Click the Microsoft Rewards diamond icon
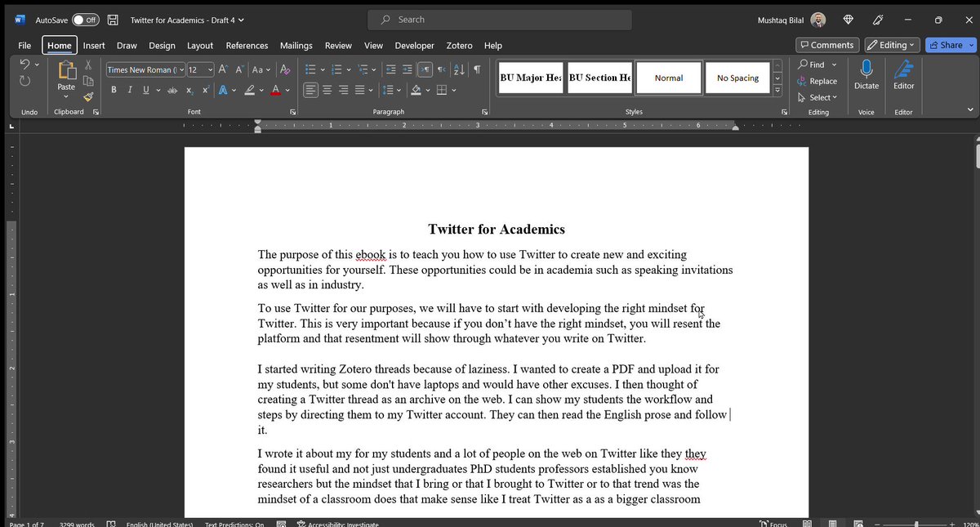980x527 pixels. pos(849,20)
